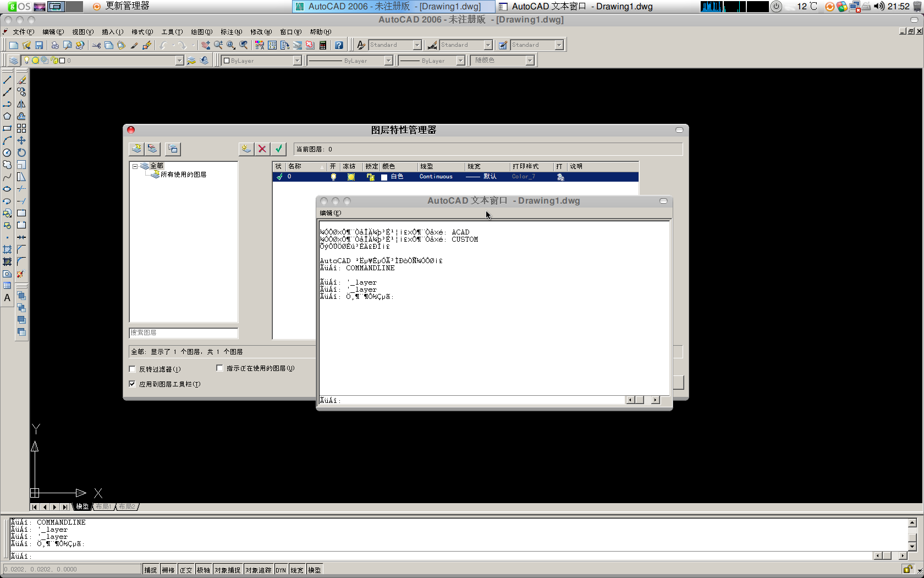
Task: Toggle freeze sun icon for layer 0
Action: pyautogui.click(x=351, y=177)
